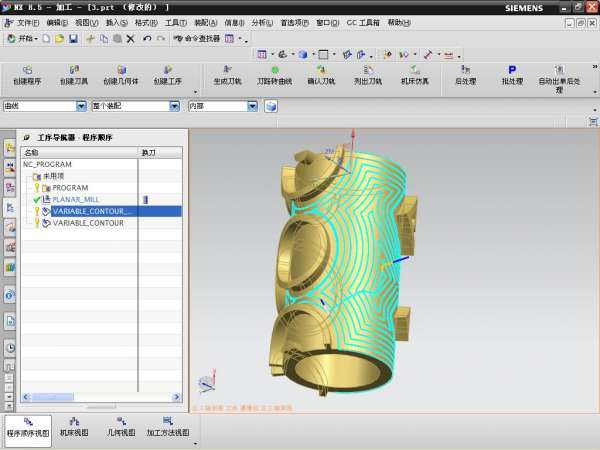Click the 名称 column header

pyautogui.click(x=79, y=152)
